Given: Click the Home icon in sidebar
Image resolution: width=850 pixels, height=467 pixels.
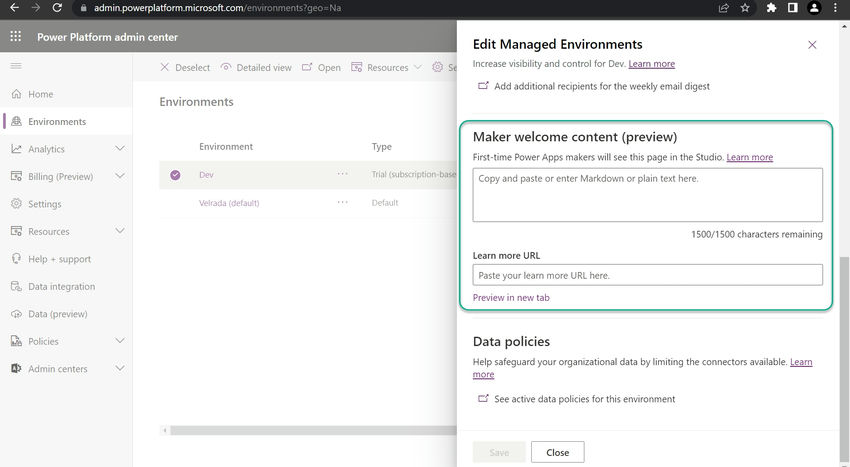Looking at the screenshot, I should [x=16, y=94].
